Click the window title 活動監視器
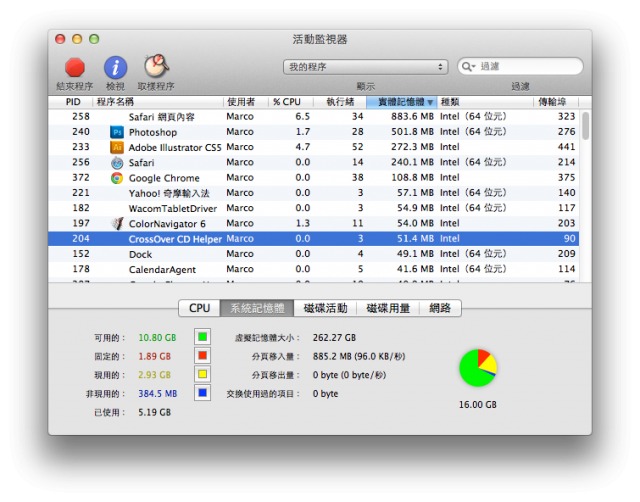The image size is (640, 502). coord(320,39)
